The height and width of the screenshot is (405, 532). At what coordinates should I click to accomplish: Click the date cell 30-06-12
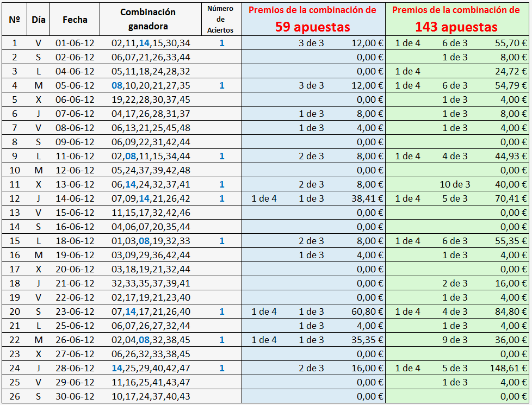(x=75, y=396)
